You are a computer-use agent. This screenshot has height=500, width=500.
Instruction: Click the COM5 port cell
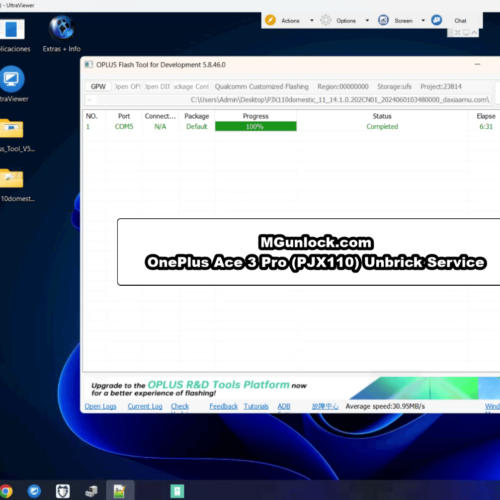tap(124, 127)
